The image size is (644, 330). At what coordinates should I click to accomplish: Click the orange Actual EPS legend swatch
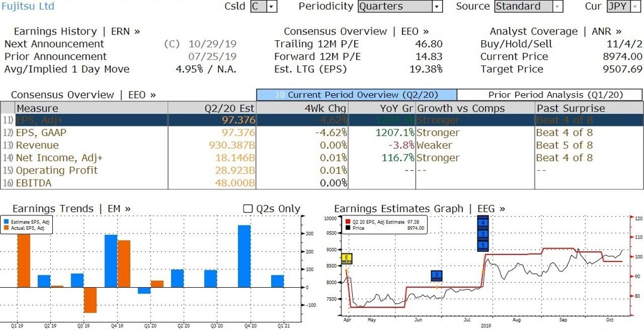click(6, 227)
